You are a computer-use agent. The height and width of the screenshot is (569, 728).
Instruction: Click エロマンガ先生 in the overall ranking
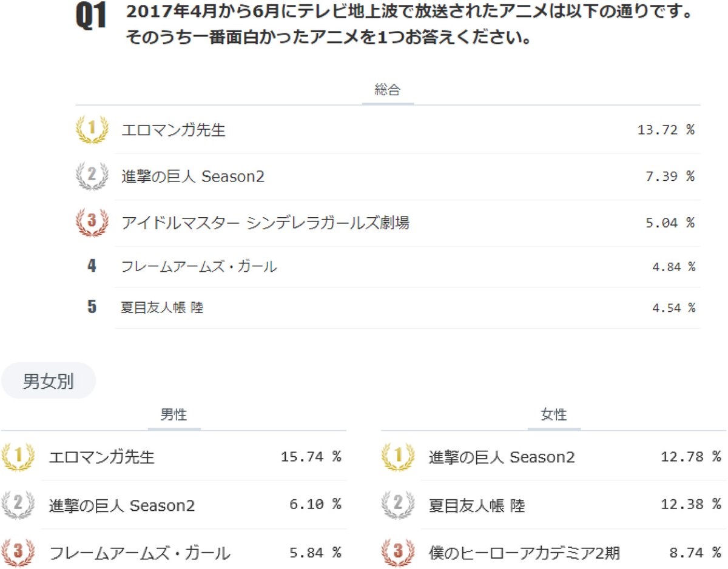click(x=174, y=130)
